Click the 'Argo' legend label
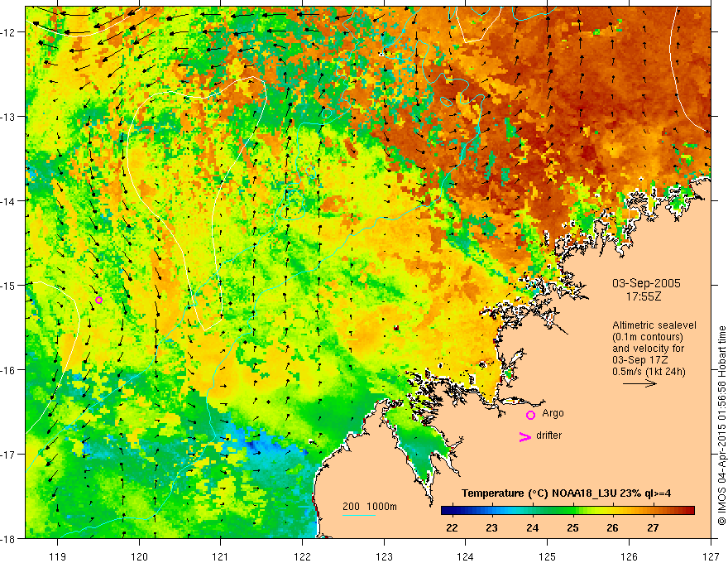The width and height of the screenshot is (728, 563). [x=553, y=413]
